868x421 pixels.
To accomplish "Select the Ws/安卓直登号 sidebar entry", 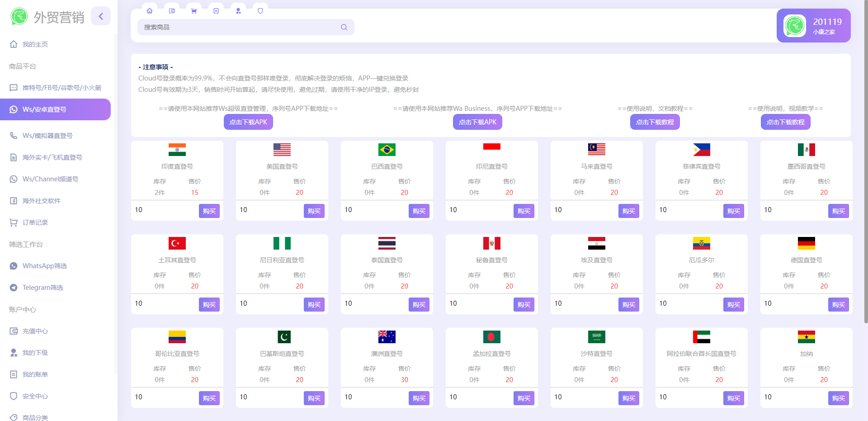I will pos(44,109).
